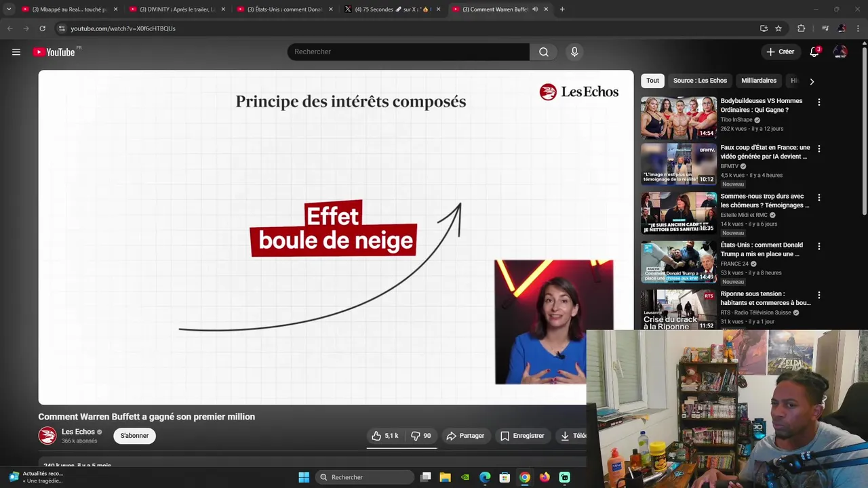Open options menu for États-Unis Trump video
The width and height of the screenshot is (868, 488).
click(818, 246)
